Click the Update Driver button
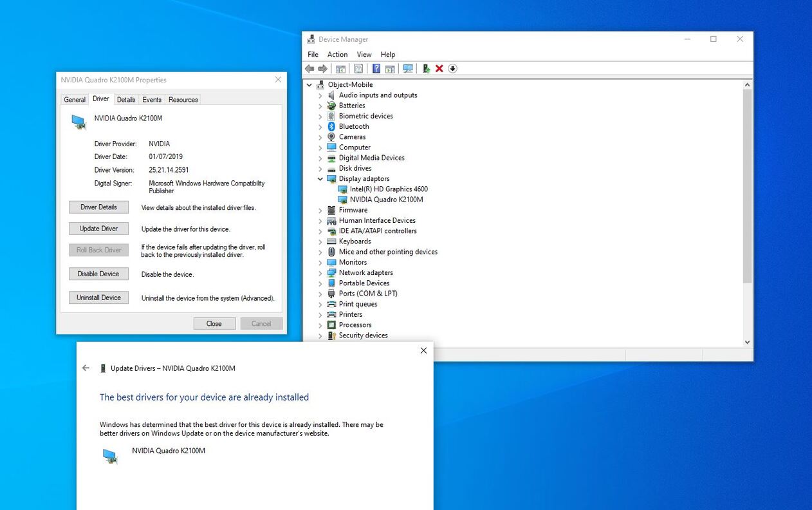Image resolution: width=812 pixels, height=510 pixels. tap(98, 229)
